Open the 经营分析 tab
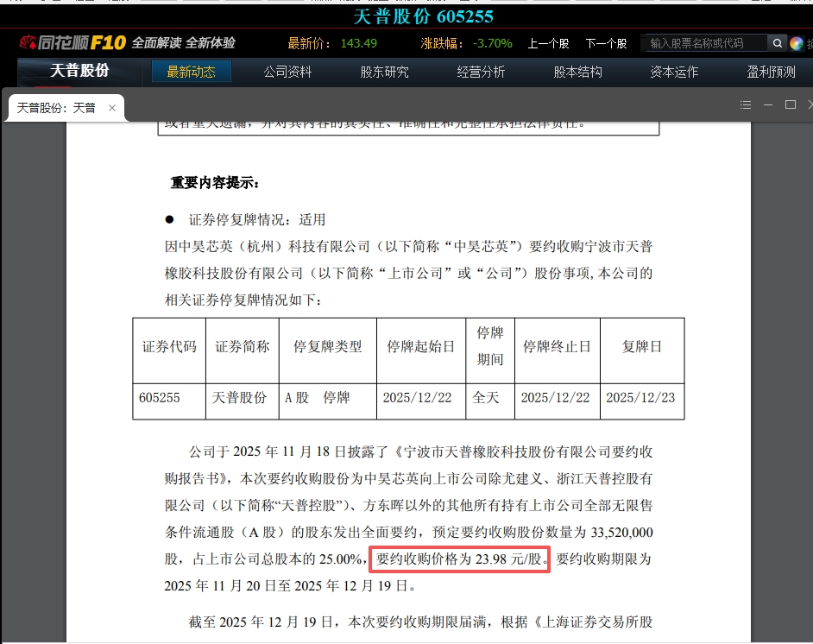The image size is (813, 644). click(x=481, y=72)
